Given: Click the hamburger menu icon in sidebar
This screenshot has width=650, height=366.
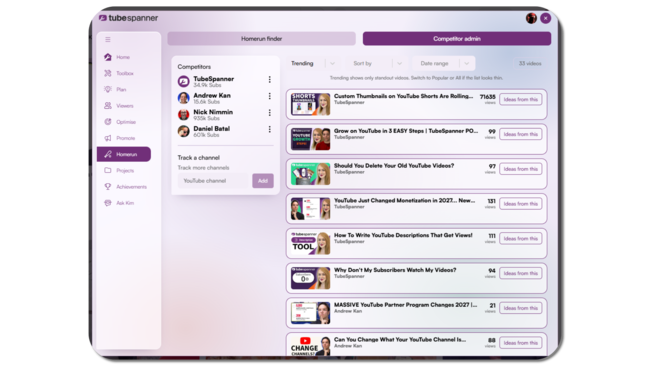Looking at the screenshot, I should pos(108,40).
